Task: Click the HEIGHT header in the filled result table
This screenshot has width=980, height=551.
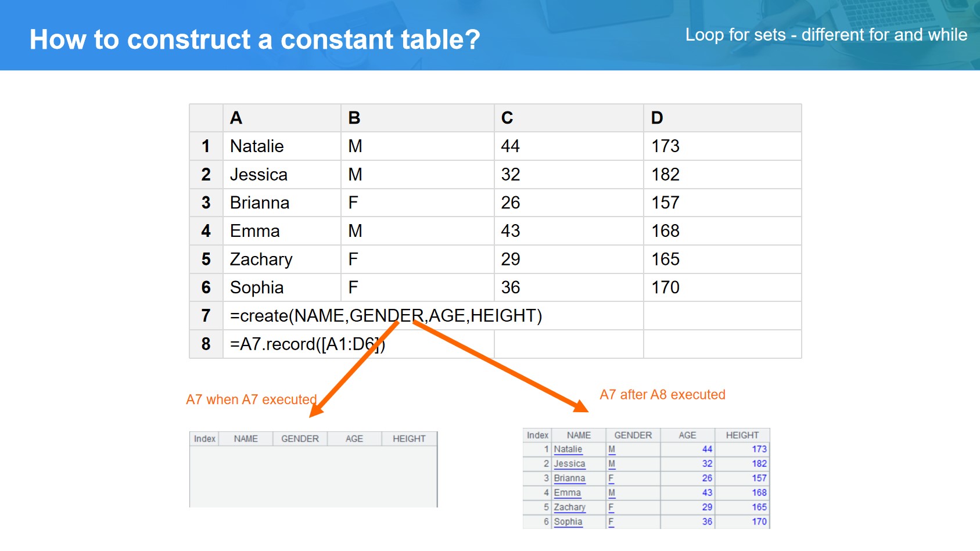Action: pos(742,435)
